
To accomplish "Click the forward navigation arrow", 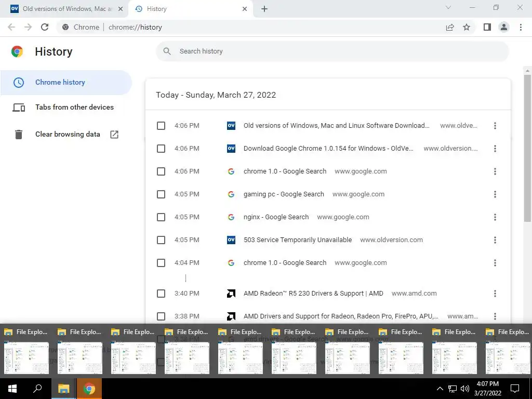I will point(28,27).
